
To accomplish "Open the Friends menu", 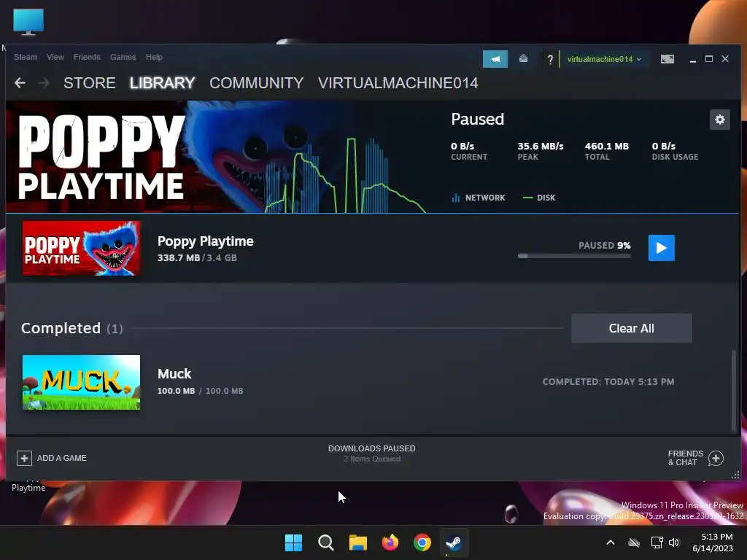I will [x=87, y=57].
